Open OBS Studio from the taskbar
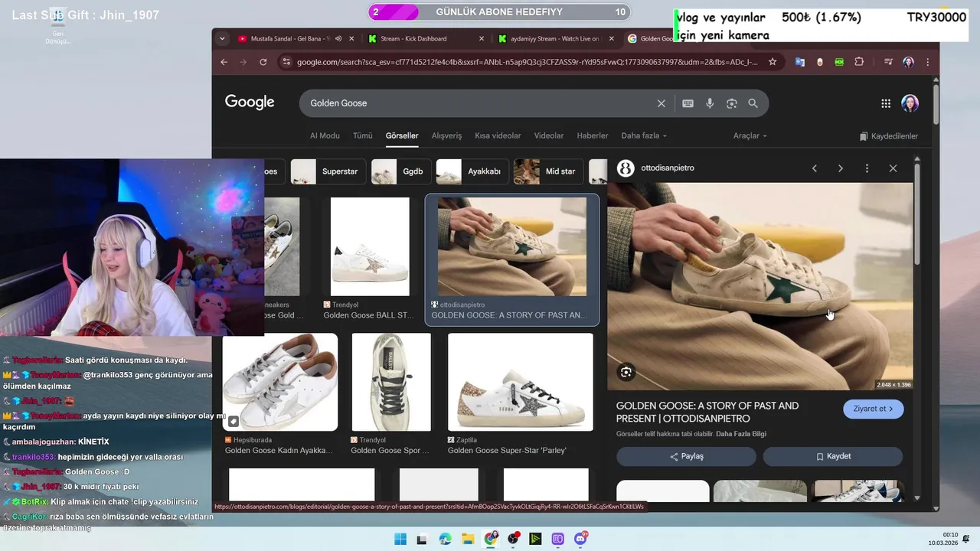Screen dimensions: 980x551 coord(512,539)
